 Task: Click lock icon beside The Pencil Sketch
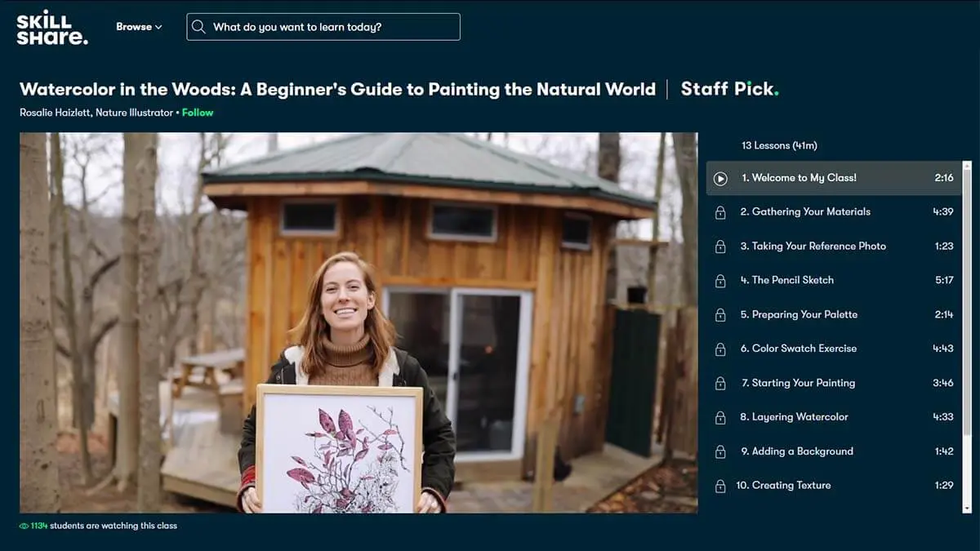(720, 281)
